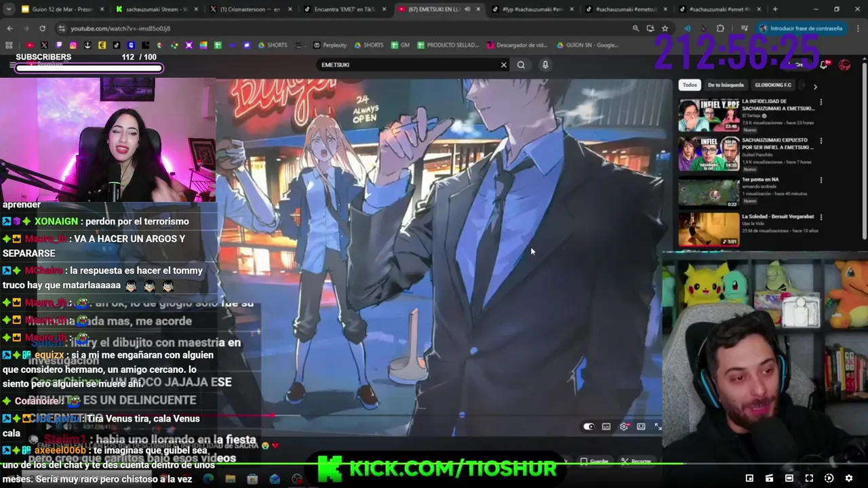Open options menu for La Soledad video
Image resolution: width=868 pixels, height=488 pixels.
(x=821, y=218)
